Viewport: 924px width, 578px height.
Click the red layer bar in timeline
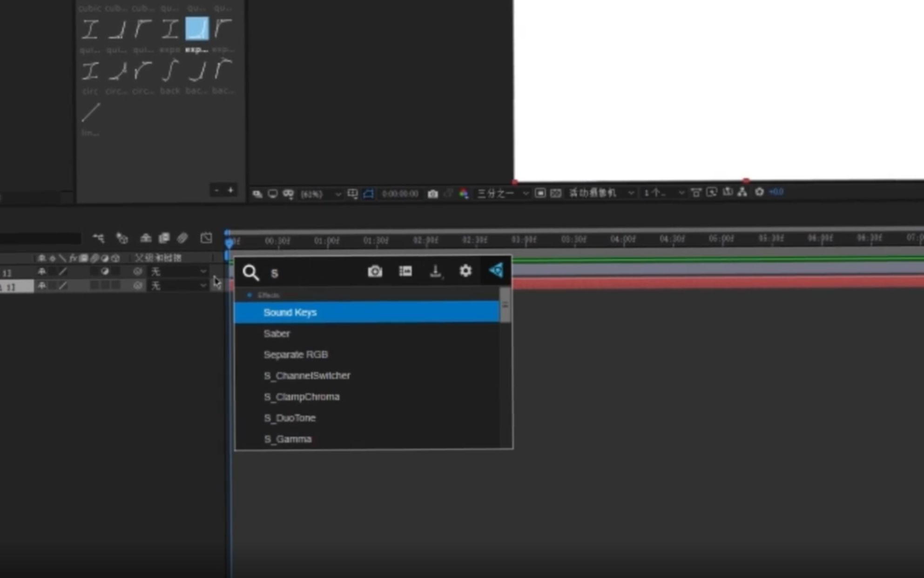tap(698, 284)
